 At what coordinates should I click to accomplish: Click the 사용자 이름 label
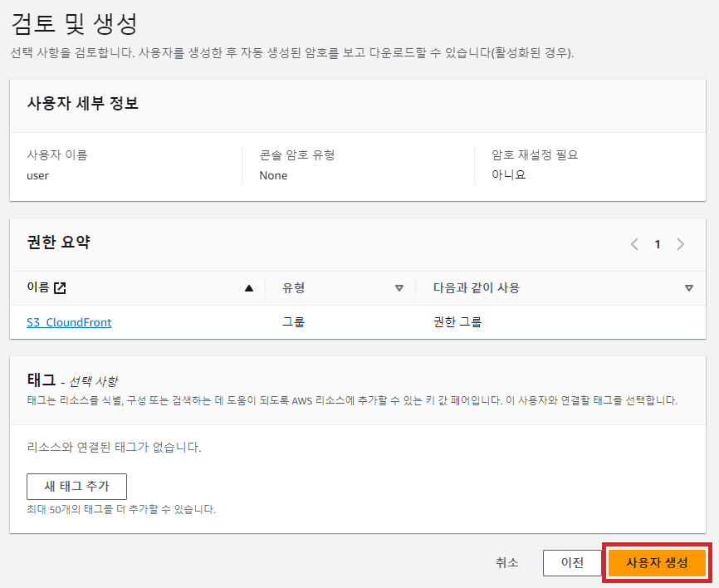pyautogui.click(x=56, y=155)
